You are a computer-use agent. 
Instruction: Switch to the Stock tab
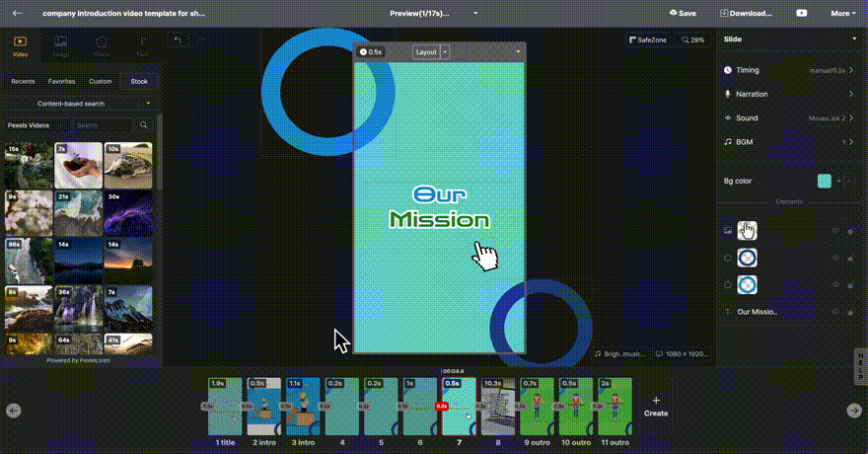(x=139, y=81)
